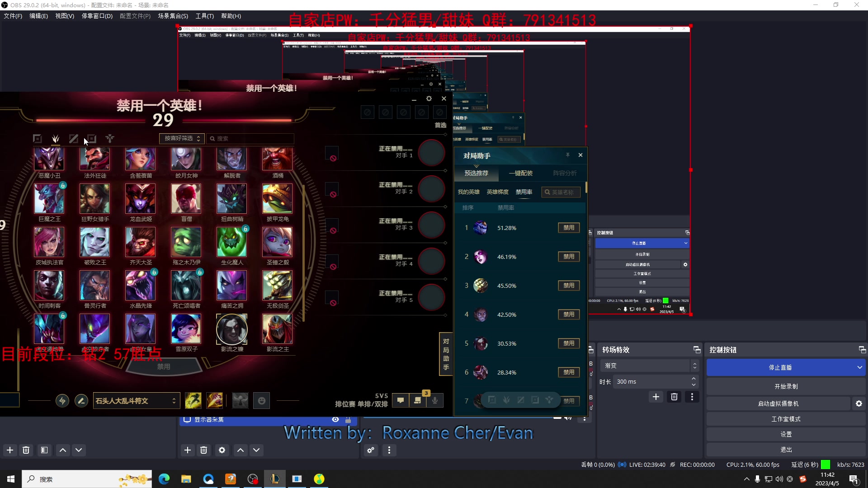Click the 停止直播 button

(780, 367)
